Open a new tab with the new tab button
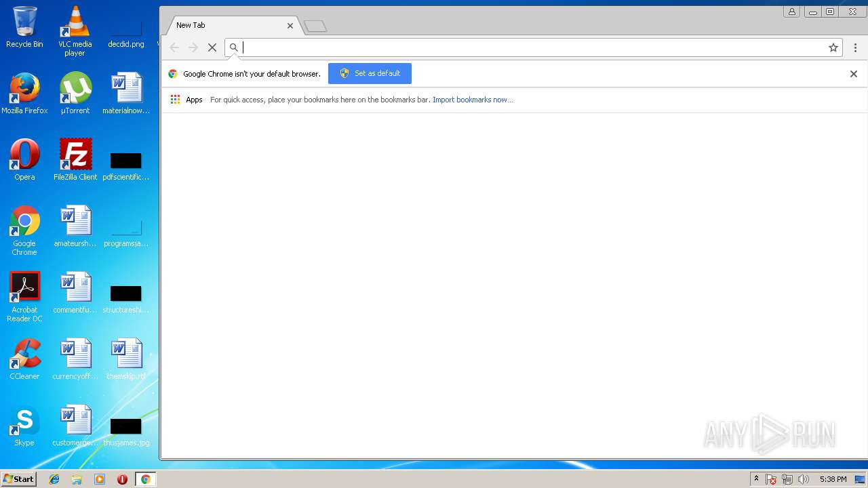 315,26
